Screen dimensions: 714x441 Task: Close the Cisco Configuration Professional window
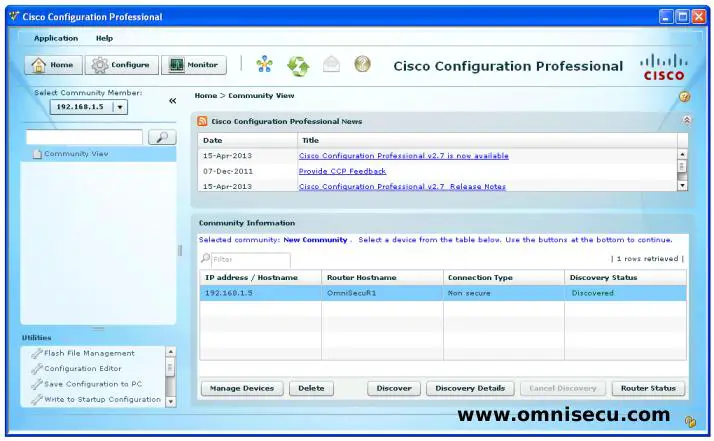[699, 17]
